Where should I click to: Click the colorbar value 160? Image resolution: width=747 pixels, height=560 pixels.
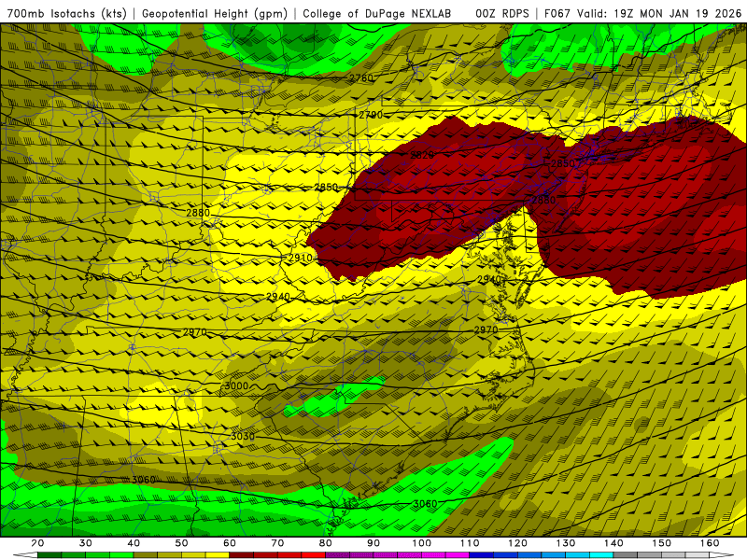pos(710,543)
